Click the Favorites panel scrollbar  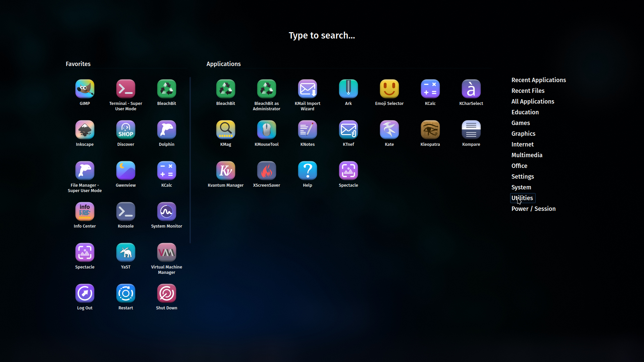pyautogui.click(x=190, y=160)
